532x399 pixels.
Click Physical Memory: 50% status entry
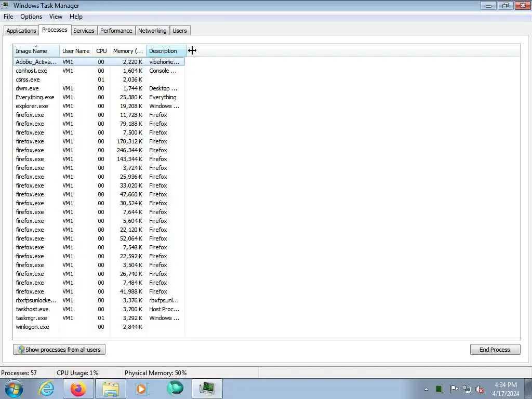click(x=156, y=373)
